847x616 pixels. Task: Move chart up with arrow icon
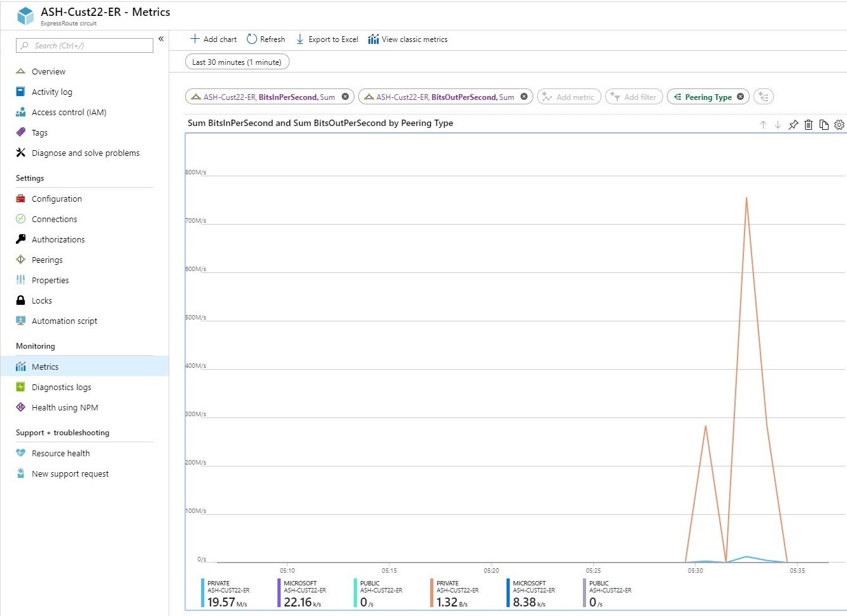(x=763, y=125)
